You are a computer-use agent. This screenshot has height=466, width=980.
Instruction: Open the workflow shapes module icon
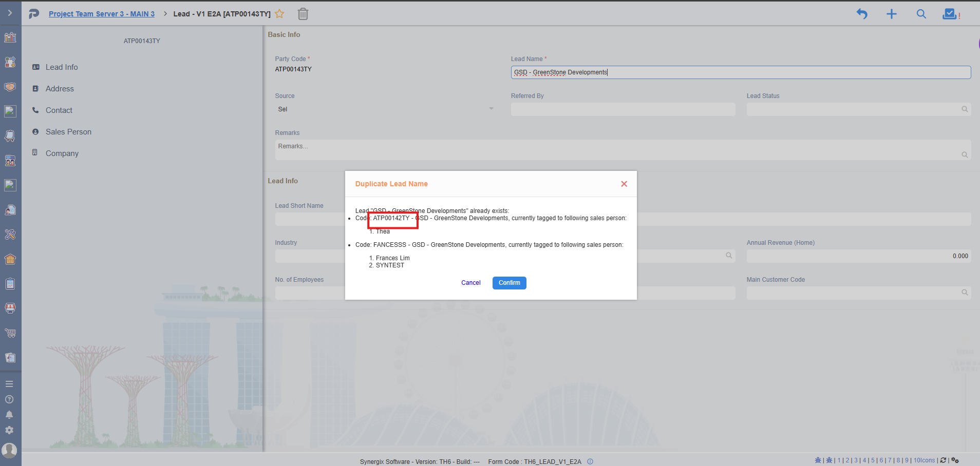(x=10, y=62)
